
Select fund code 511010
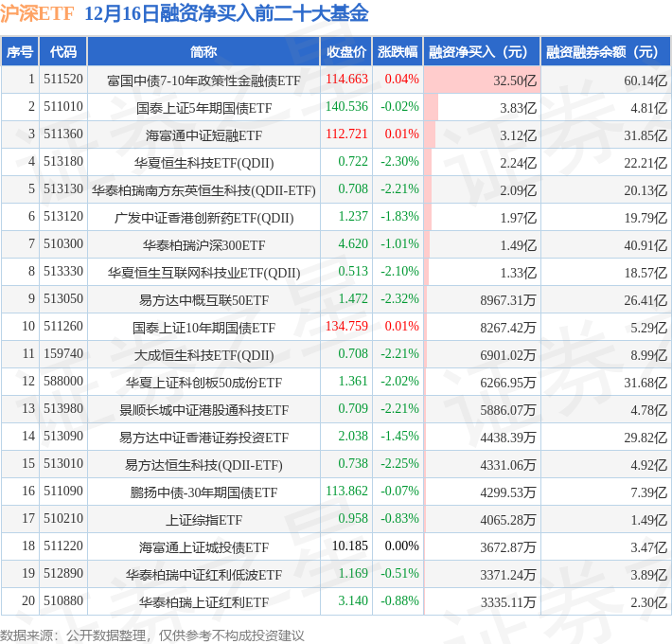coord(63,107)
